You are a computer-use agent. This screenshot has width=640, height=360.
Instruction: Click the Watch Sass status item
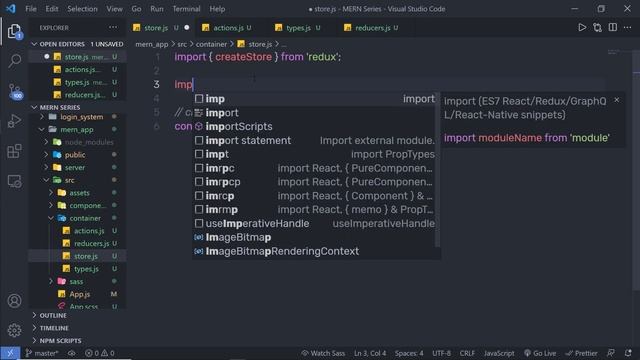click(x=323, y=353)
